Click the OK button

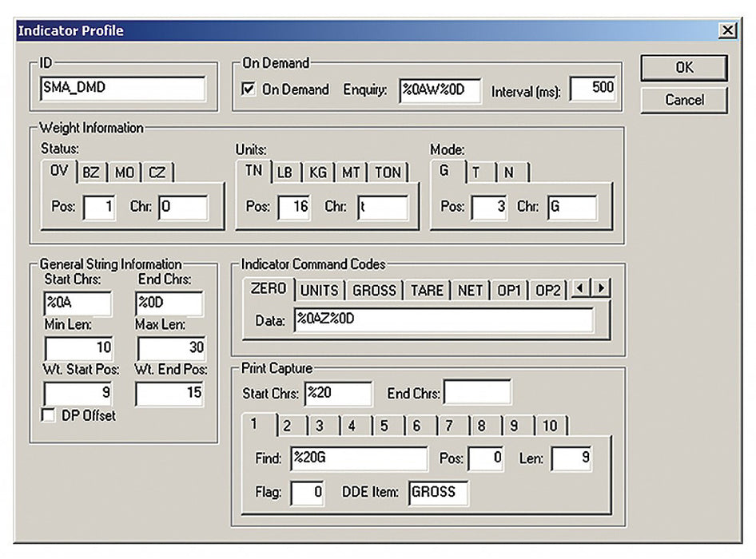tap(683, 68)
